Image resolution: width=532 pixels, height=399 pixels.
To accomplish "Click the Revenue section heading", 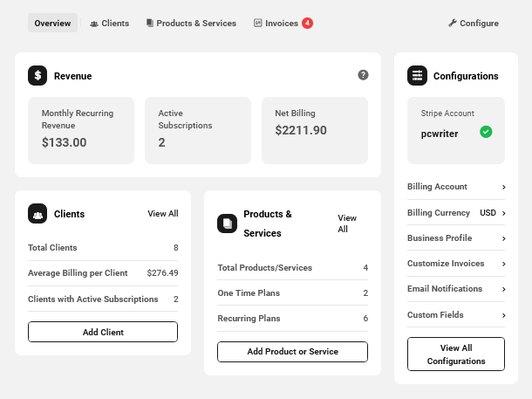I will tap(73, 76).
